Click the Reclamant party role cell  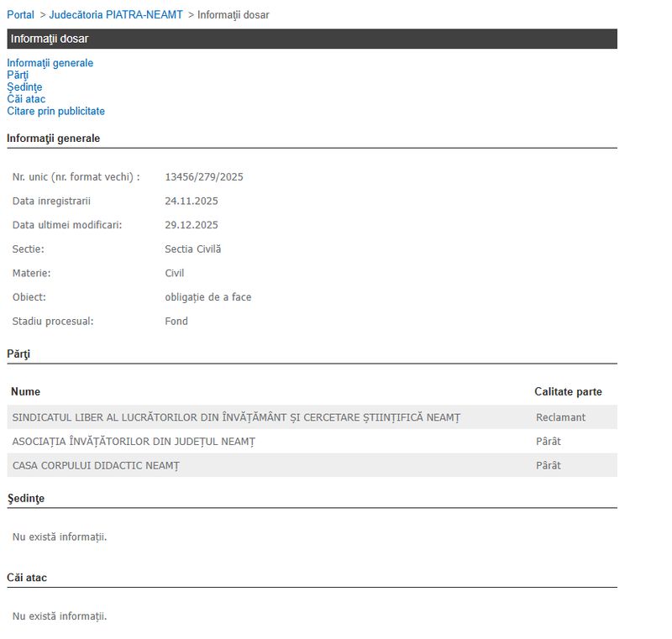click(x=560, y=417)
